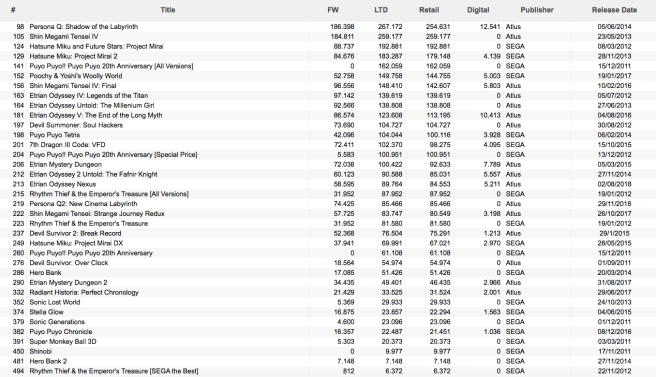Click Devil Survivor 2: Break Record title
Screen dimensions: 656x377
coord(75,233)
